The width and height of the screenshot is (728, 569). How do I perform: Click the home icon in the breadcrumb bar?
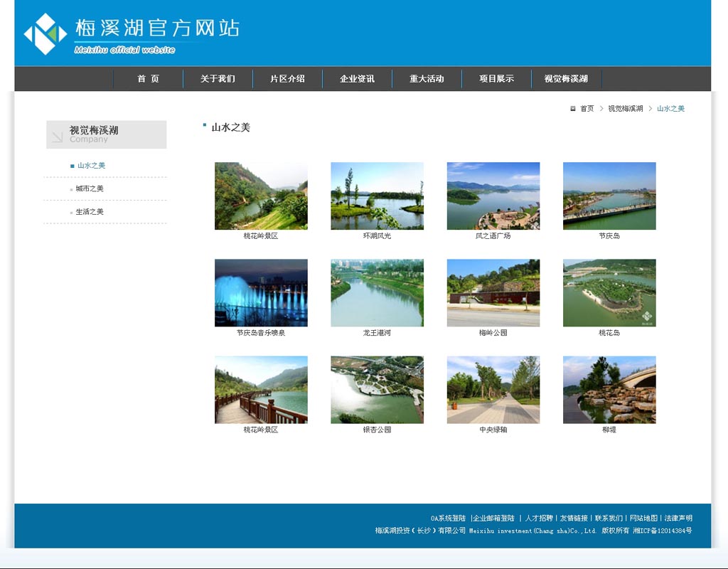click(573, 108)
